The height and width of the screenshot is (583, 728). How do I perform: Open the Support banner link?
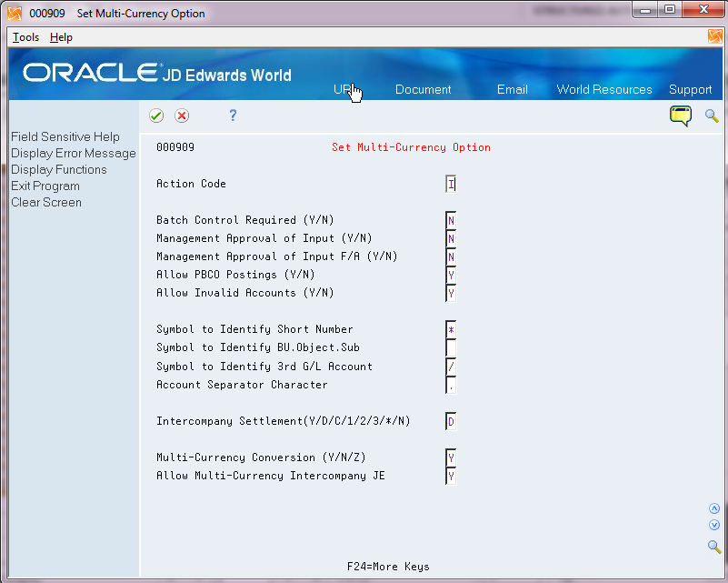coord(690,90)
